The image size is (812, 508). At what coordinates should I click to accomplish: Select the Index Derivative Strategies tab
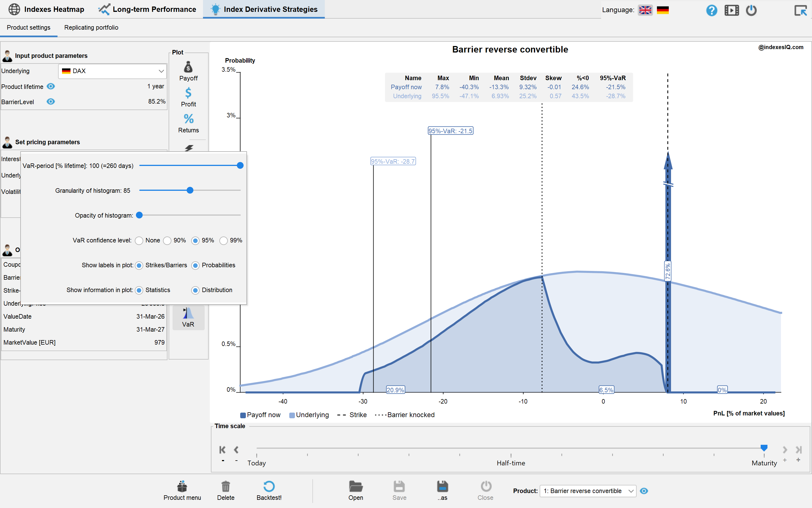[264, 9]
